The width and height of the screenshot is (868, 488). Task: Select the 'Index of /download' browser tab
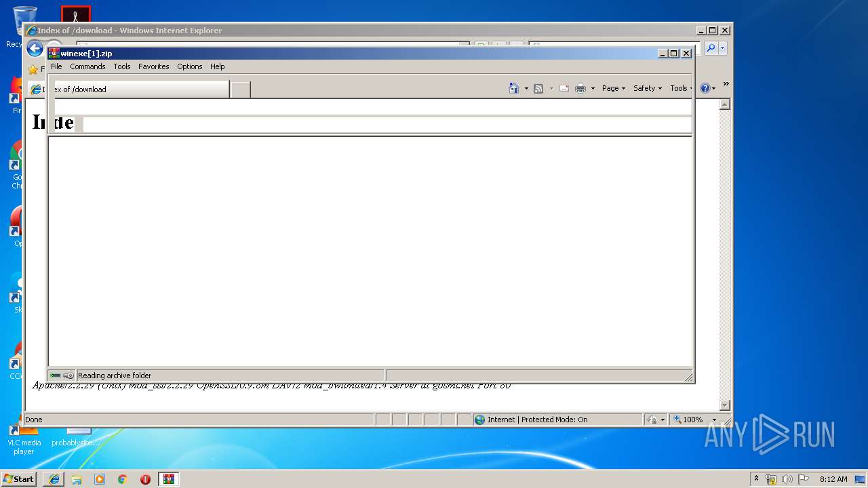(x=129, y=89)
